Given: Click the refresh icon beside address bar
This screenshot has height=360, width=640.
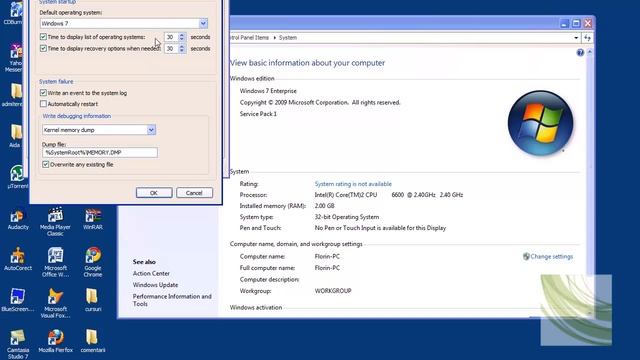Looking at the screenshot, I should click(x=587, y=38).
